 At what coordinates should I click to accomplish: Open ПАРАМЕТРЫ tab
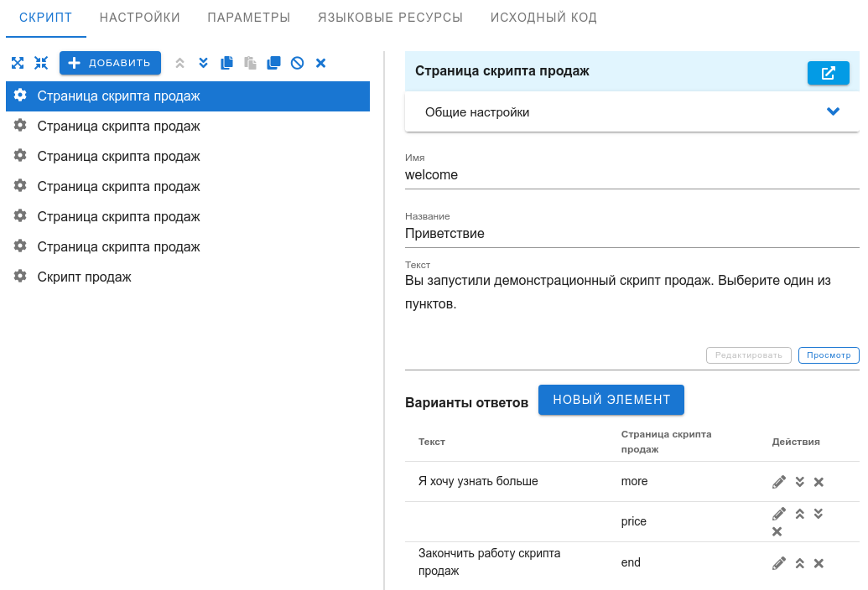pyautogui.click(x=249, y=18)
